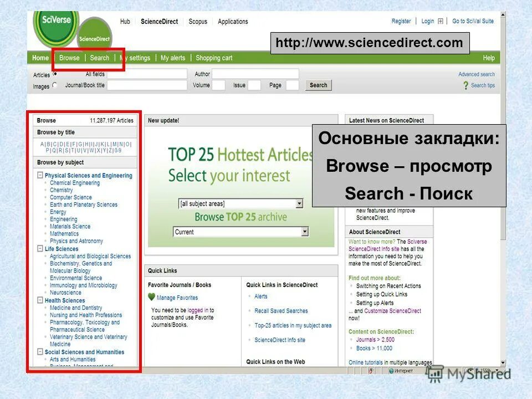Click the Login link
The height and width of the screenshot is (399, 532).
427,21
